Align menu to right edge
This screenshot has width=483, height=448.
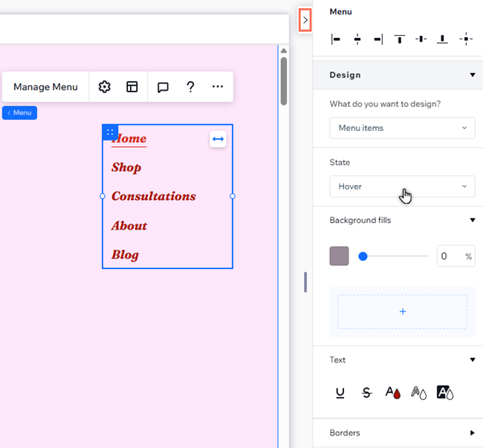(378, 39)
